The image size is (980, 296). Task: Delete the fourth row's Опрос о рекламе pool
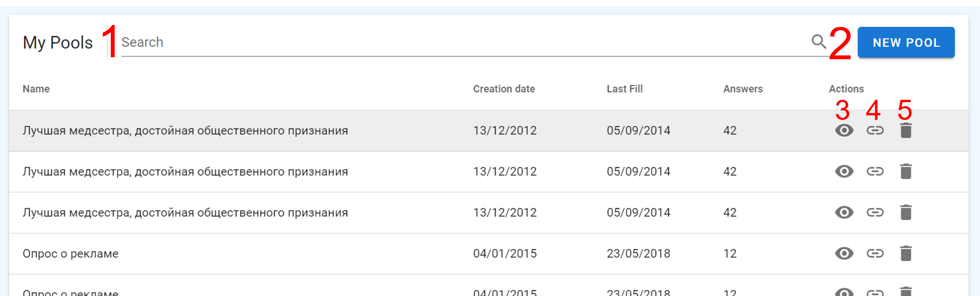pos(906,254)
